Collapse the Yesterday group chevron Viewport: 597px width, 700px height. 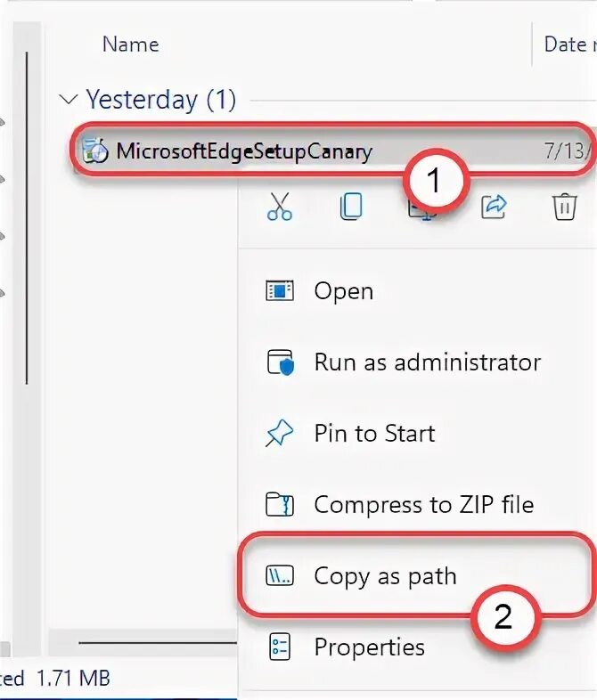click(x=68, y=100)
